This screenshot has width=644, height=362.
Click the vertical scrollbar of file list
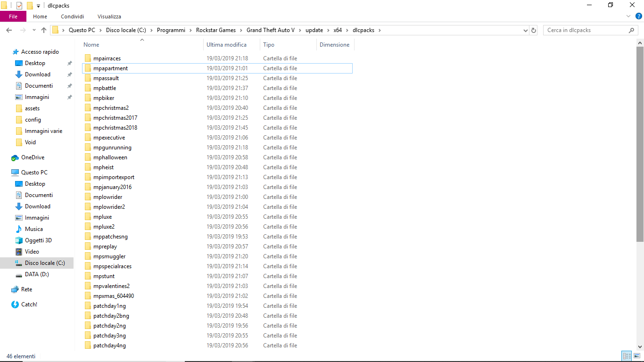pos(640,144)
